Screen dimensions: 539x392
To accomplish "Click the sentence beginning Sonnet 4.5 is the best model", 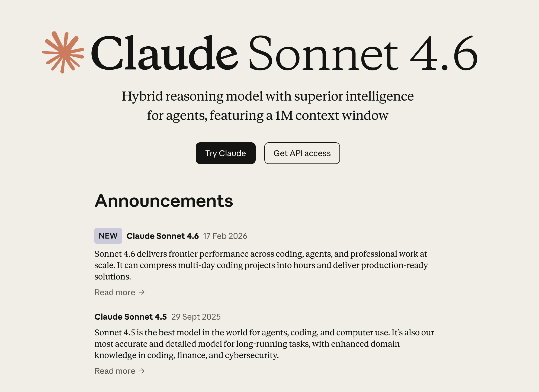I will point(242,332).
